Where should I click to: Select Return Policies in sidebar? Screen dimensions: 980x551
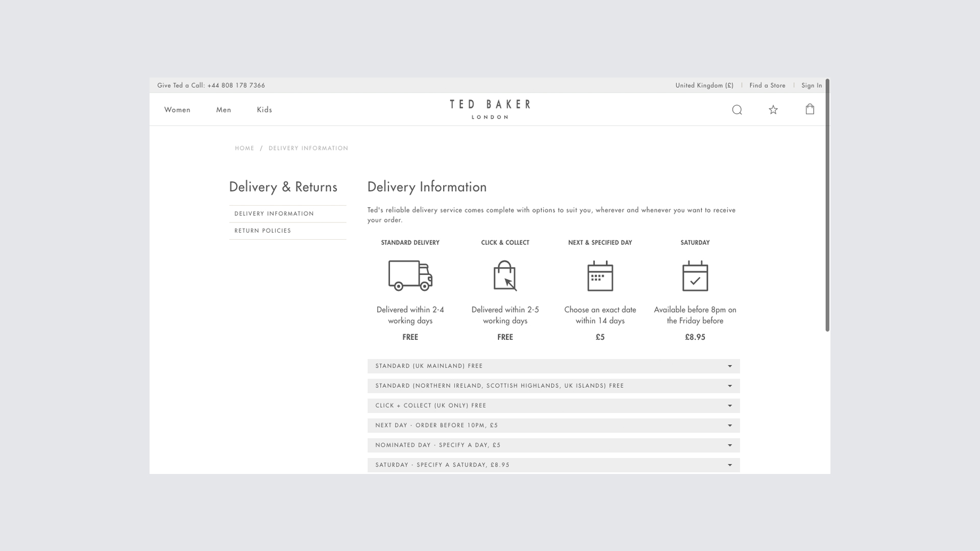(x=263, y=231)
